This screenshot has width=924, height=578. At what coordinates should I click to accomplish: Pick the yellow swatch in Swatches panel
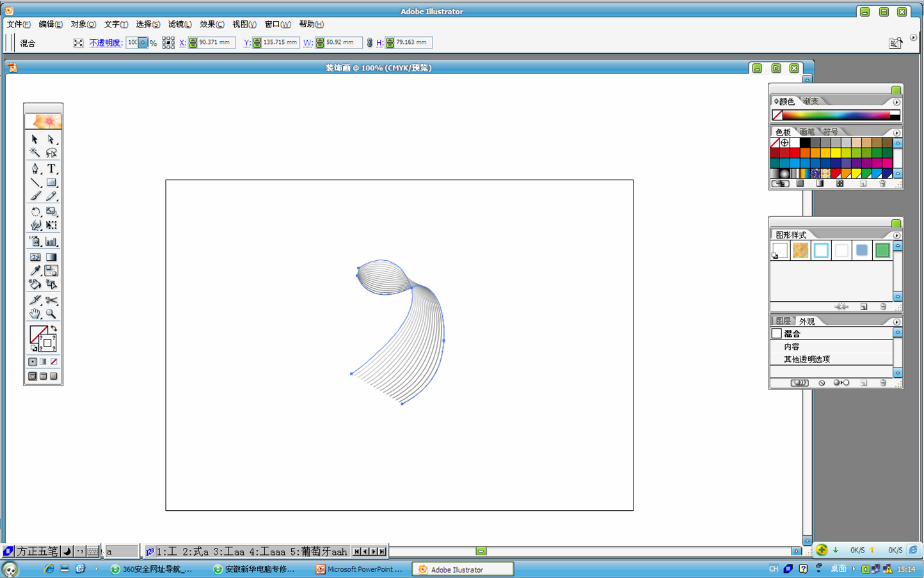836,153
